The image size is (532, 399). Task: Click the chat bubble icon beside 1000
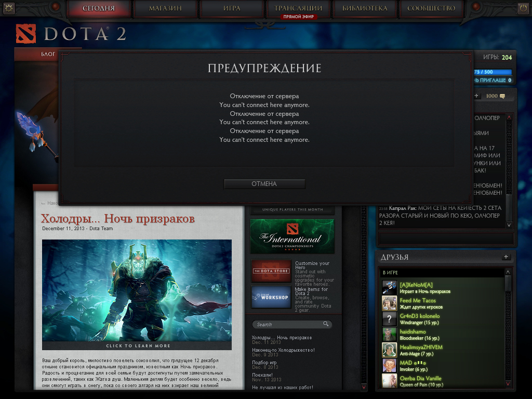(502, 96)
